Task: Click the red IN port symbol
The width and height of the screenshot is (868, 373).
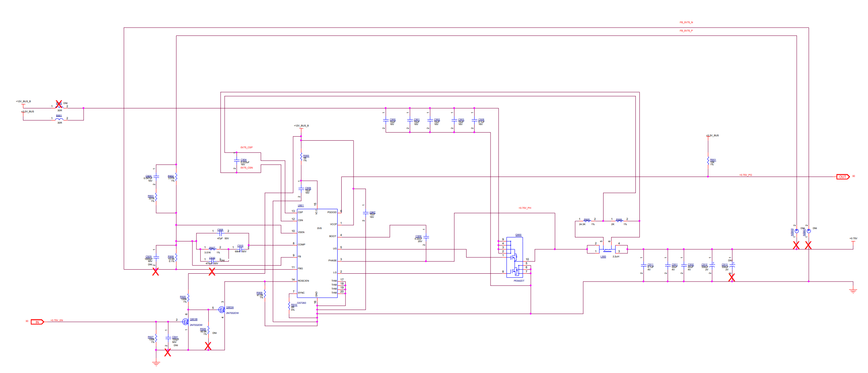Action: [37, 322]
